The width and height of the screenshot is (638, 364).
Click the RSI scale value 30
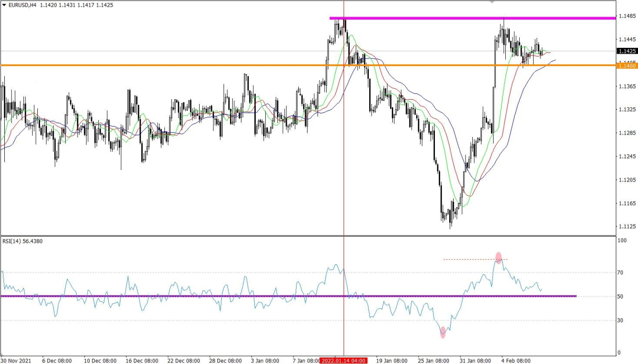(x=621, y=320)
